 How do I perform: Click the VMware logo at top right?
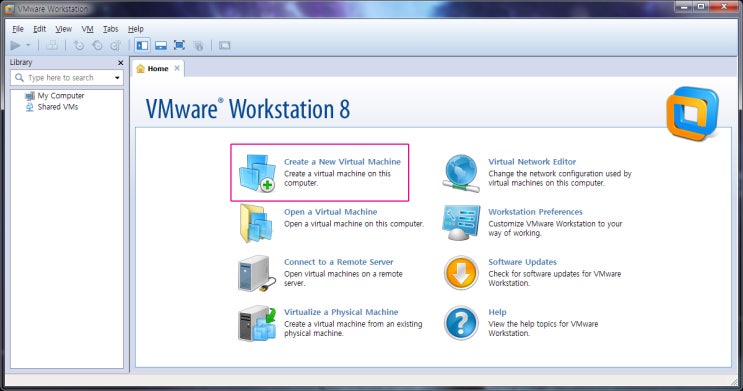tap(692, 113)
